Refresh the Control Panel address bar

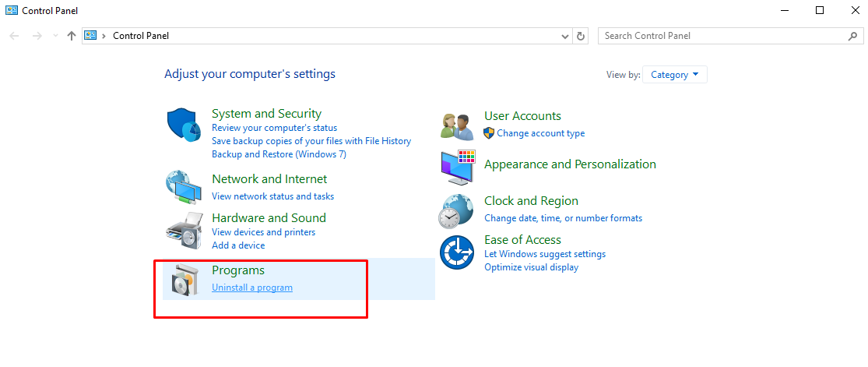click(x=581, y=36)
